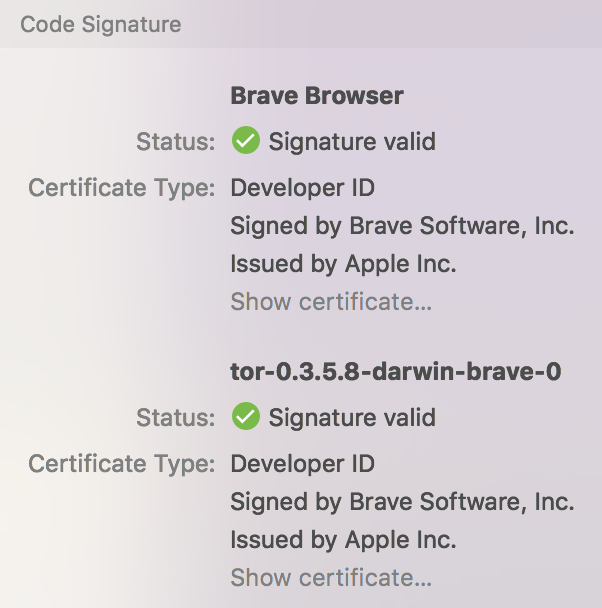Select Developer ID value under Brave Browser
Viewport: 602px width, 608px height.
click(x=303, y=188)
